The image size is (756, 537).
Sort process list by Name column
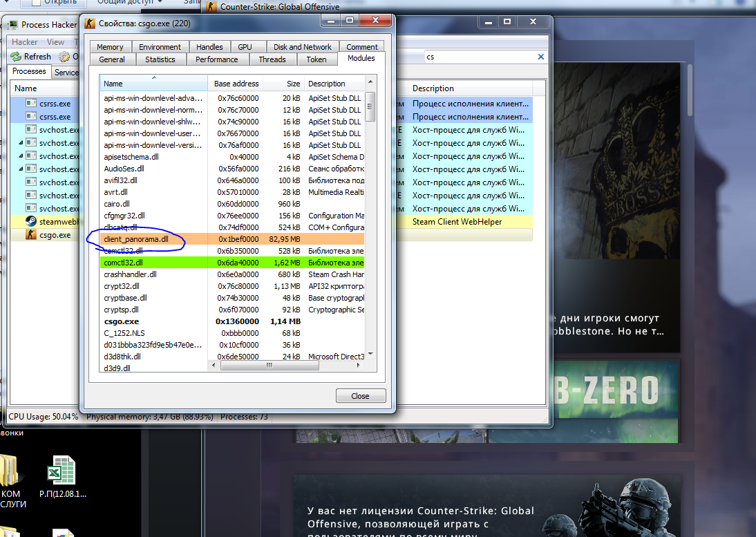pyautogui.click(x=45, y=88)
